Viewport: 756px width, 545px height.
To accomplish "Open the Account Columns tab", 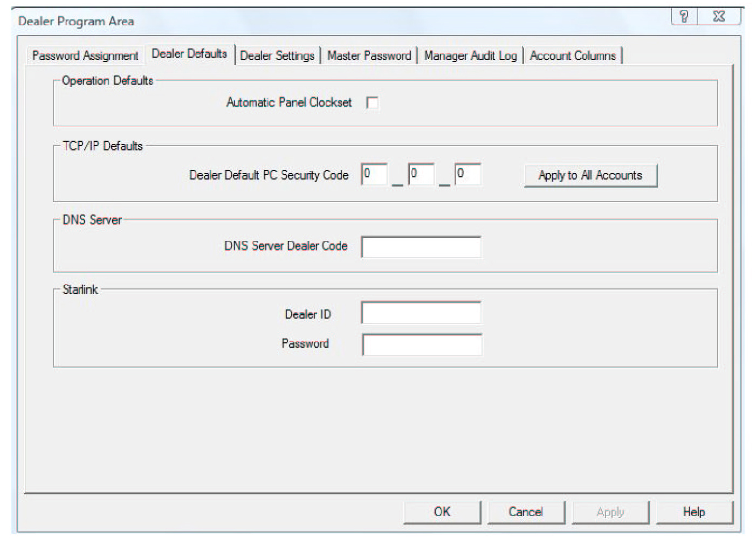I will click(573, 56).
